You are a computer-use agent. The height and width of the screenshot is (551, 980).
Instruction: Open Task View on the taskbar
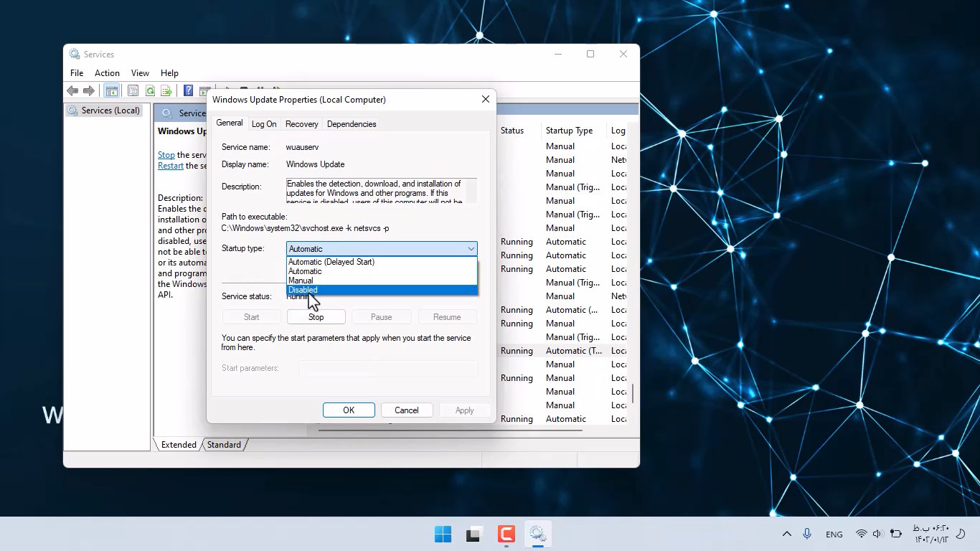point(474,534)
